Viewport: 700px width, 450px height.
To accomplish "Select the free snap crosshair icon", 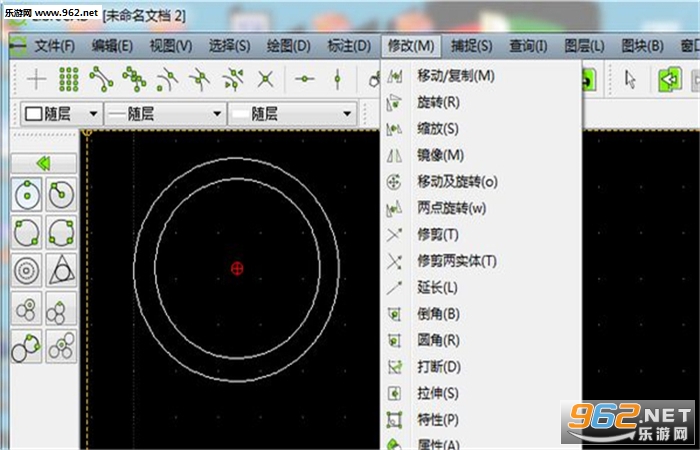I will 37,79.
